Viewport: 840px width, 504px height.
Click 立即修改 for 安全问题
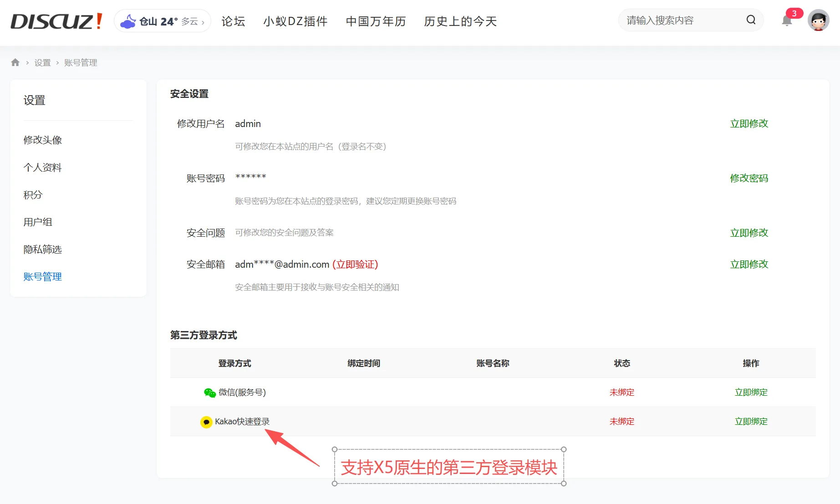pos(749,233)
